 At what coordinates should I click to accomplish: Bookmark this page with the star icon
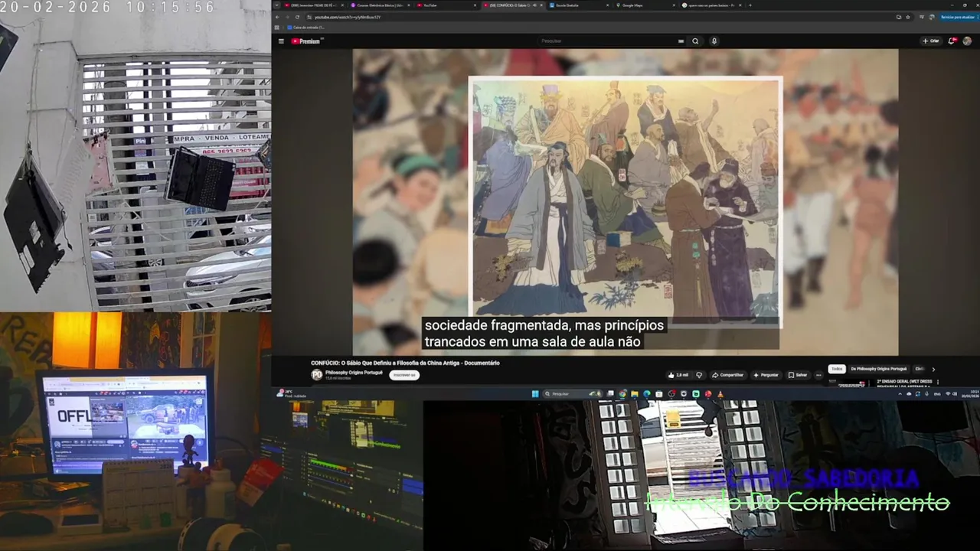coord(908,17)
